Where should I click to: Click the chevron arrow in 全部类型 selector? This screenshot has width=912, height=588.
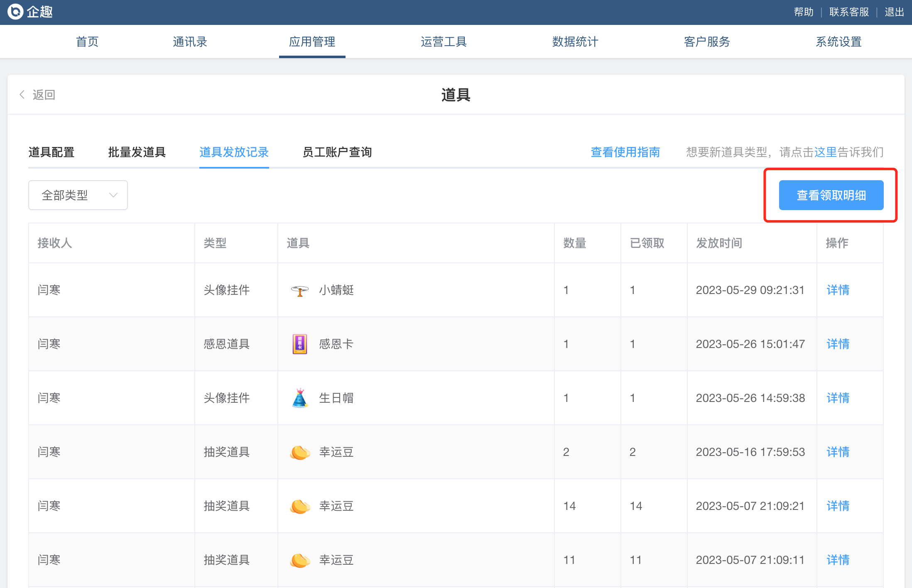click(x=113, y=195)
